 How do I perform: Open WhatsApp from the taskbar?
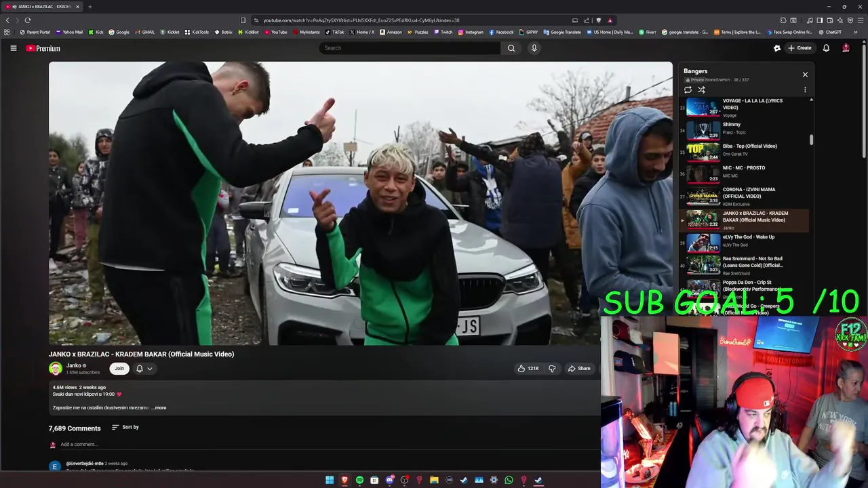(x=509, y=480)
